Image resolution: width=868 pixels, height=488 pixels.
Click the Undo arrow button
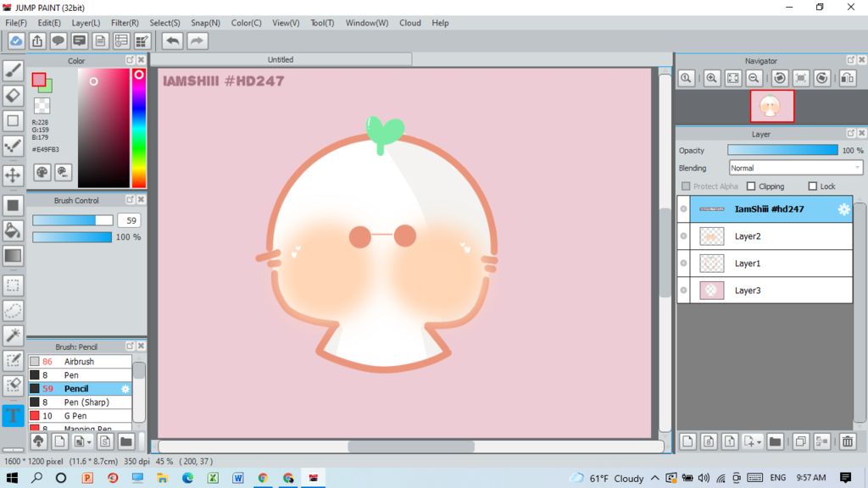(173, 41)
